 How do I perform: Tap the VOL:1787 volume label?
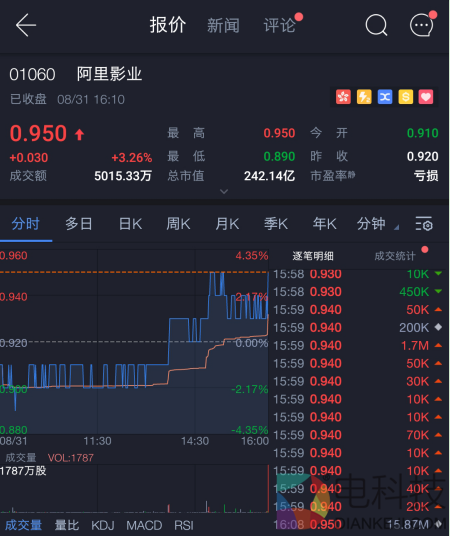[71, 458]
